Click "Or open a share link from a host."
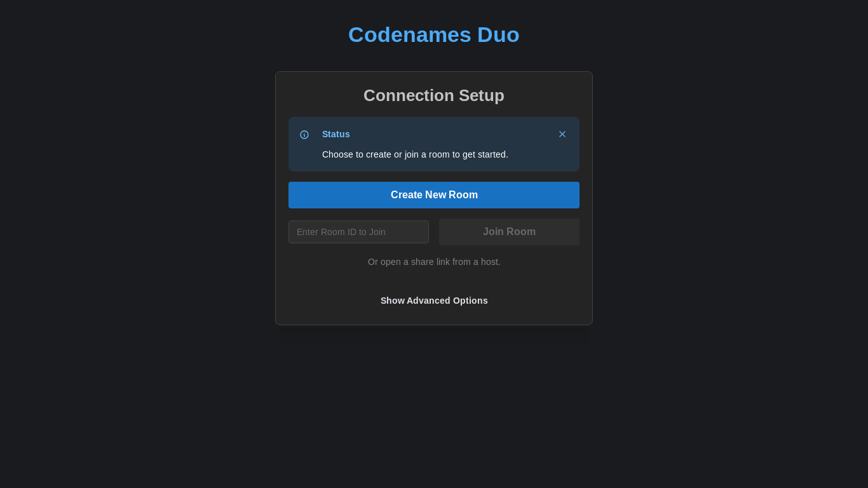The height and width of the screenshot is (488, 868). [434, 262]
